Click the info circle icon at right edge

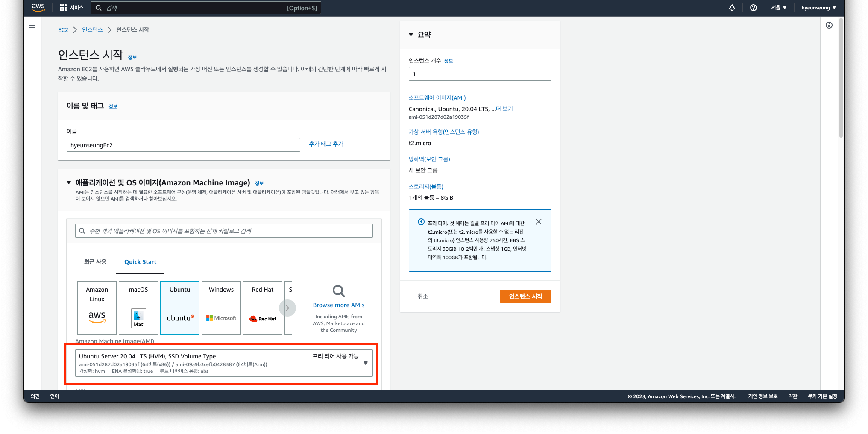[829, 25]
